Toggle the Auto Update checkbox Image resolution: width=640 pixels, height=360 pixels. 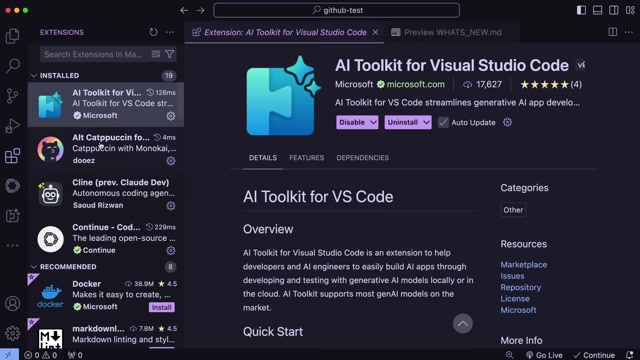(x=443, y=122)
